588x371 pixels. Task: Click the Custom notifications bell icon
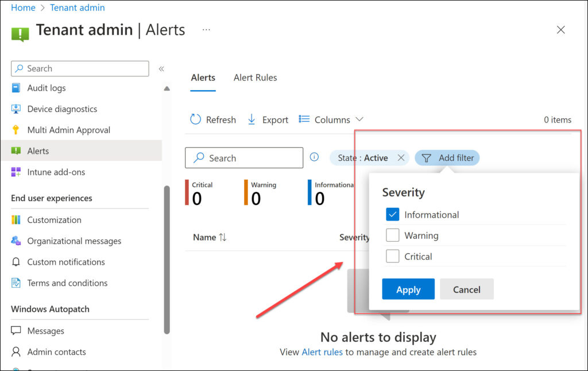tap(16, 262)
